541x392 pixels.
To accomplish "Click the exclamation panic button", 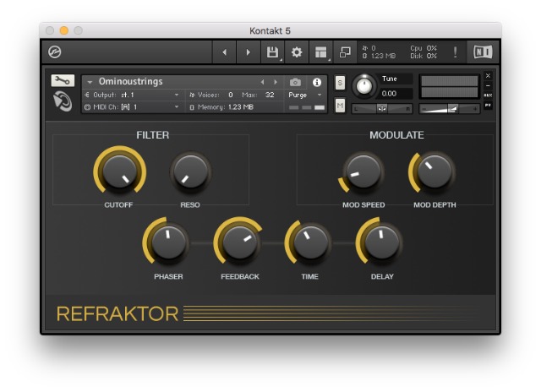I will (x=455, y=52).
